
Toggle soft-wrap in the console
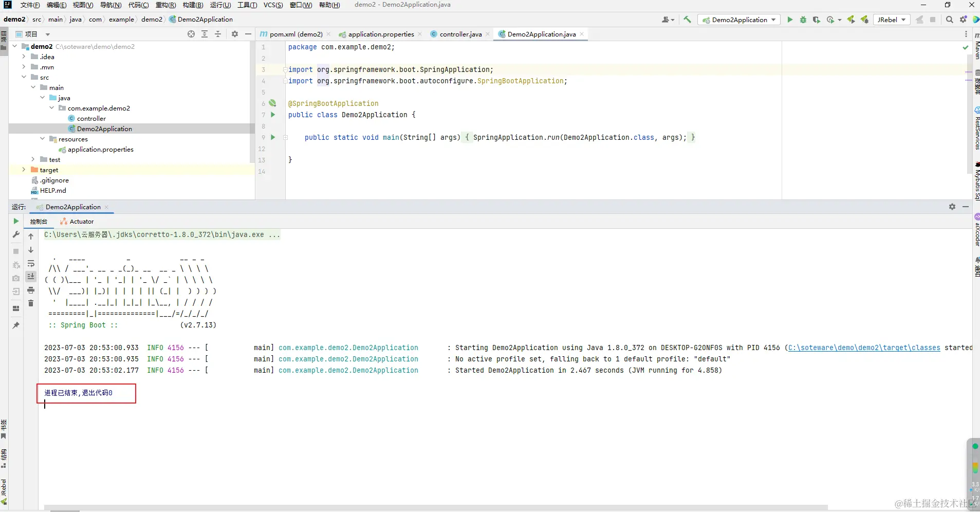(x=31, y=263)
